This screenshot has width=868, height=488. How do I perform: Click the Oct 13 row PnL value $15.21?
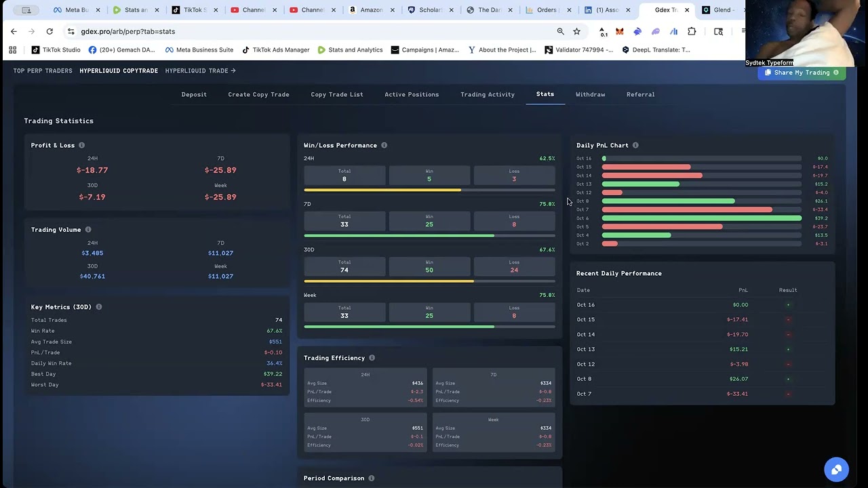(x=738, y=349)
